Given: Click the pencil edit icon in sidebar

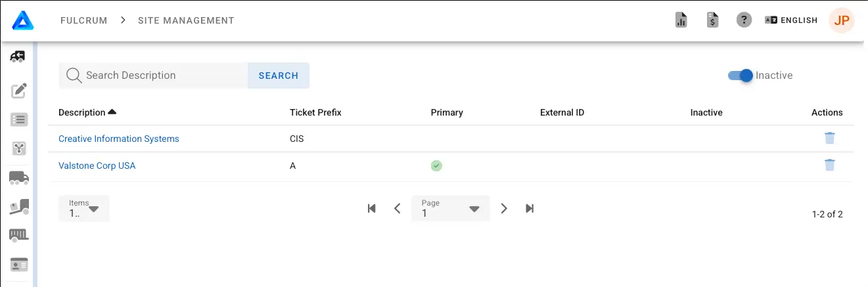Looking at the screenshot, I should pyautogui.click(x=19, y=91).
